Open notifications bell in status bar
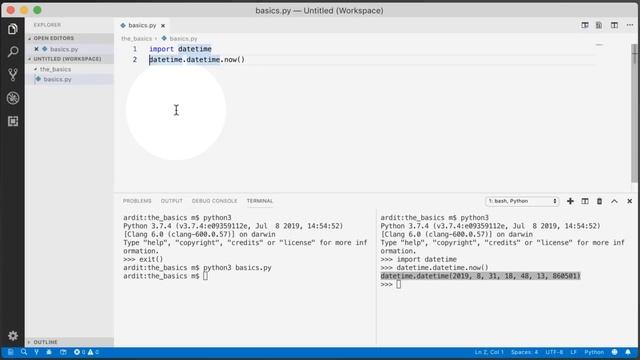This screenshot has height=360, width=640. pyautogui.click(x=628, y=352)
